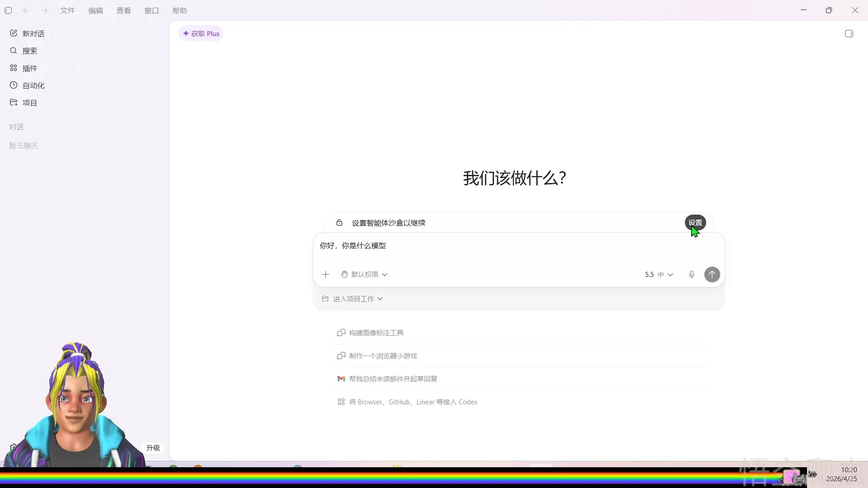Click the 升级 upgrade button near the avatar
Screen dimensions: 868x488
point(152,448)
